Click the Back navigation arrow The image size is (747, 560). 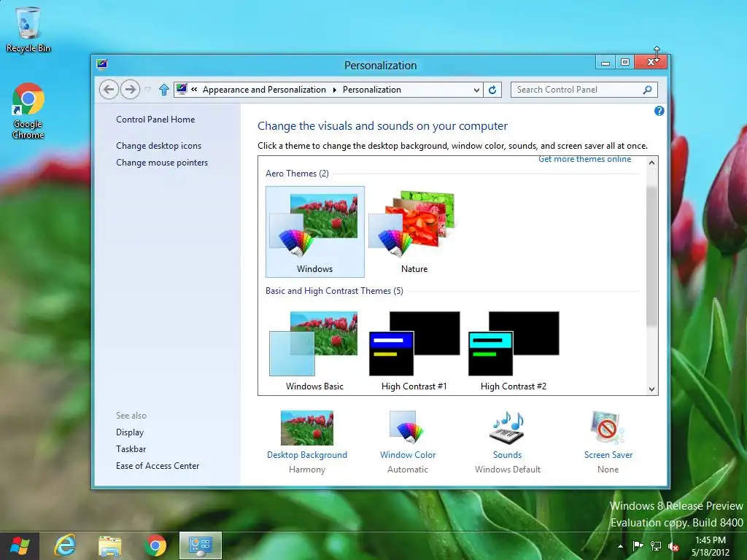[x=109, y=90]
